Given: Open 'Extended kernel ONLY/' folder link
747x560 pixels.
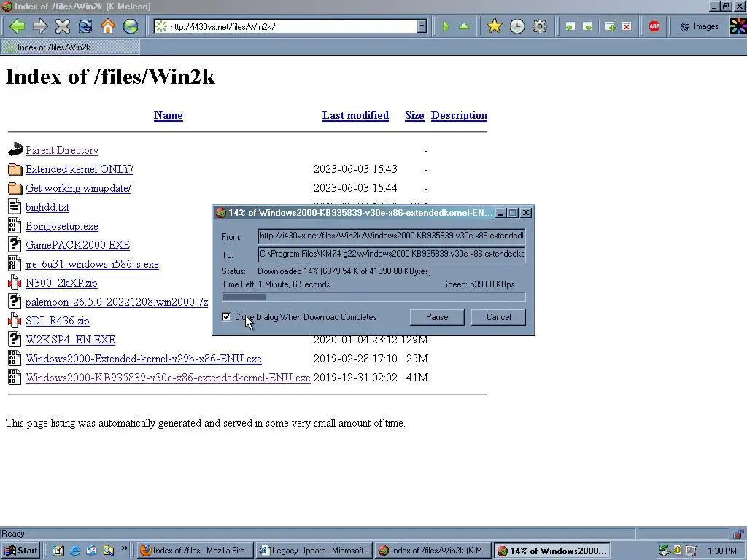Looking at the screenshot, I should point(80,169).
